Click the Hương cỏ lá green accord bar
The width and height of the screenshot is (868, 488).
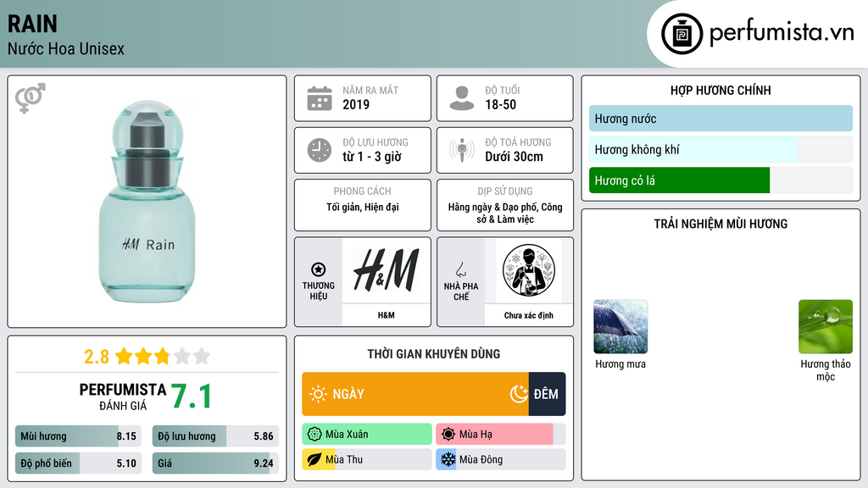tap(679, 180)
